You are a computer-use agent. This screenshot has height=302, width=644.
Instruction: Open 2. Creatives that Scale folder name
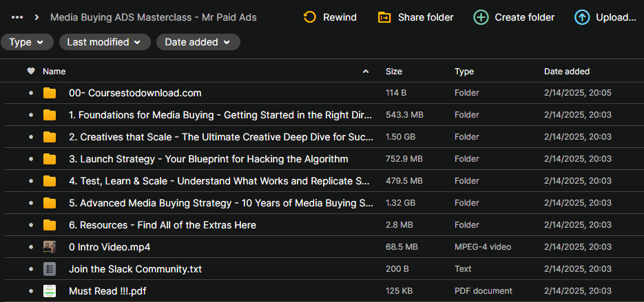pos(221,137)
